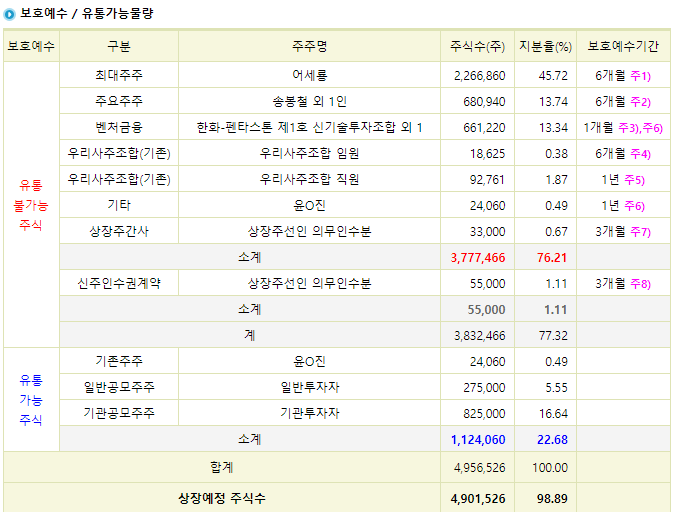Open footnote 주4) link

[x=640, y=154]
